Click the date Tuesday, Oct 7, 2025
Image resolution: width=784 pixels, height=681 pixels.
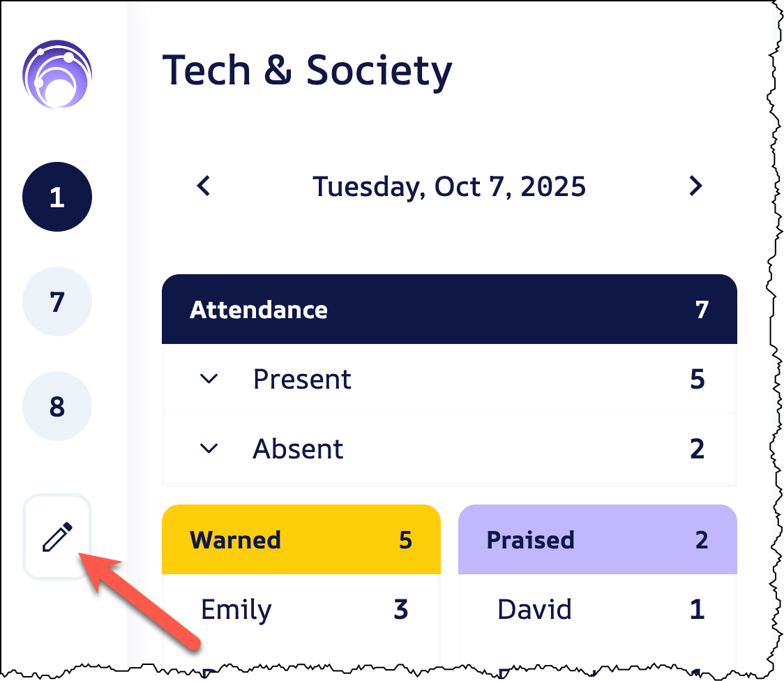click(x=449, y=186)
